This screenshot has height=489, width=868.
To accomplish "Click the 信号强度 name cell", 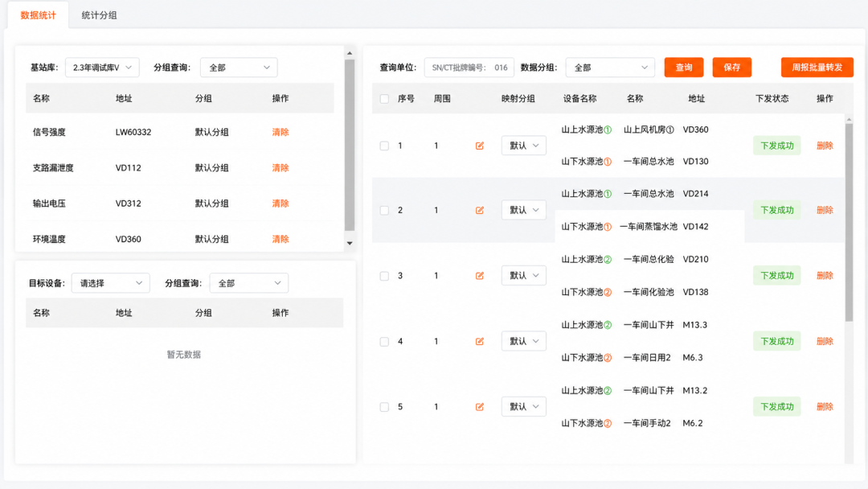I will [49, 132].
